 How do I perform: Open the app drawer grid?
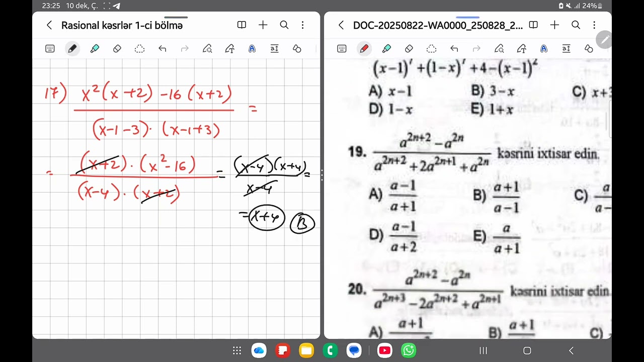click(x=237, y=350)
